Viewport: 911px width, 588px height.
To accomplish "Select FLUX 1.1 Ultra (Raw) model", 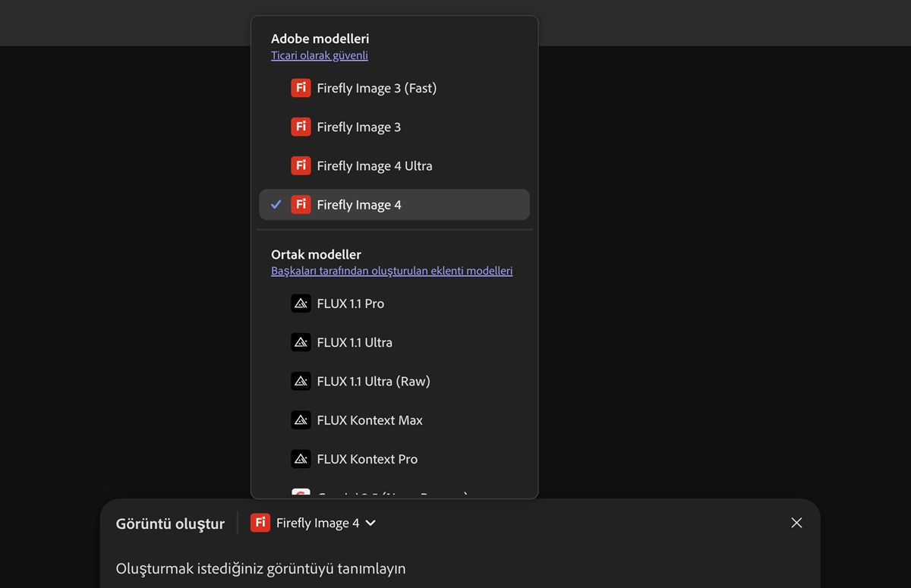I will click(374, 381).
